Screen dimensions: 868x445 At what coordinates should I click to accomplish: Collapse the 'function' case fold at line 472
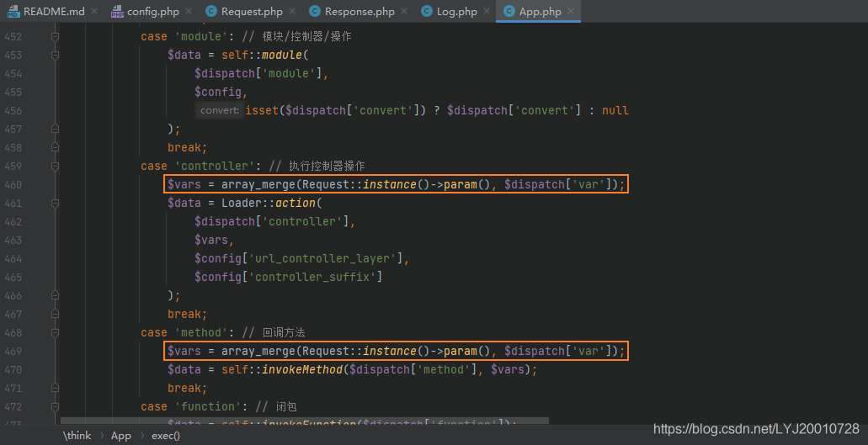tap(55, 406)
